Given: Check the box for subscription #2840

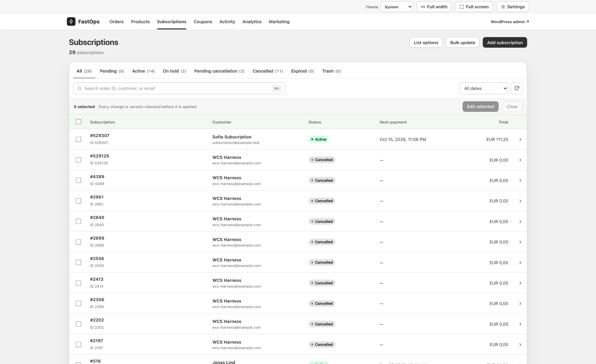Looking at the screenshot, I should 78,221.
